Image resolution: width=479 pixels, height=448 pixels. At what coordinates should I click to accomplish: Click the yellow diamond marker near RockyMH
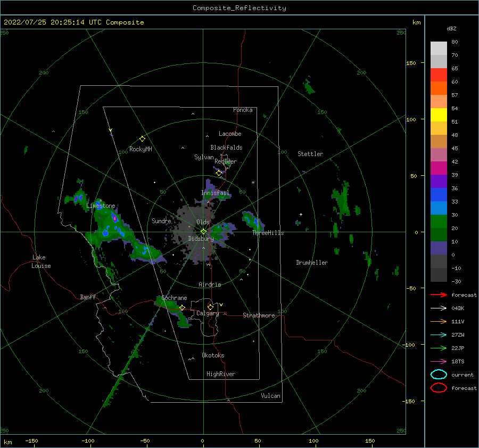coord(142,139)
